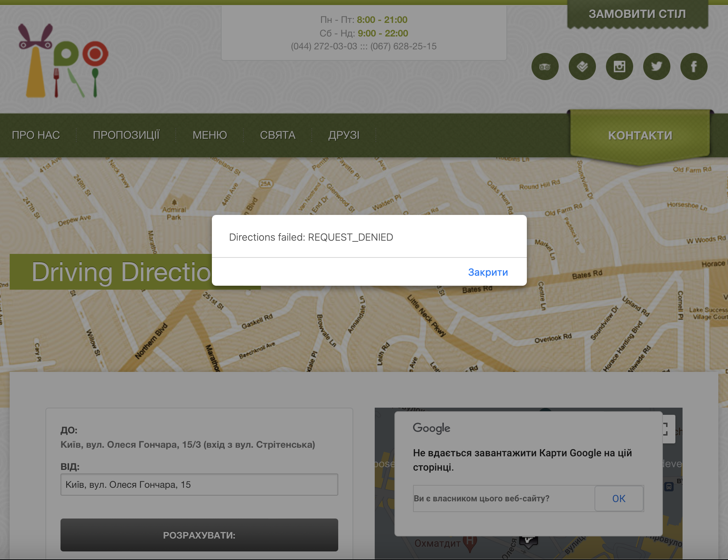Screen dimensions: 728x560
Task: Switch to the КОНТАКТИ tab
Action: (x=640, y=136)
